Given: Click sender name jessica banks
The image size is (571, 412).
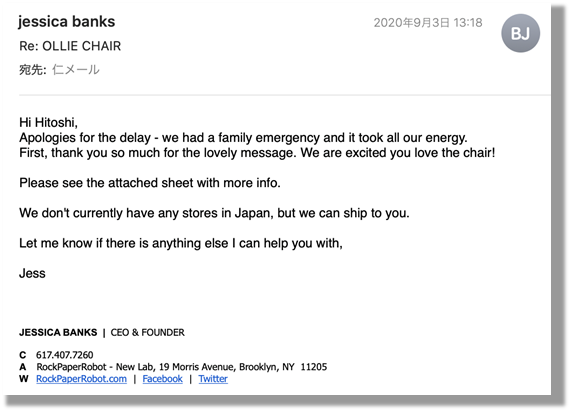Looking at the screenshot, I should (x=67, y=22).
